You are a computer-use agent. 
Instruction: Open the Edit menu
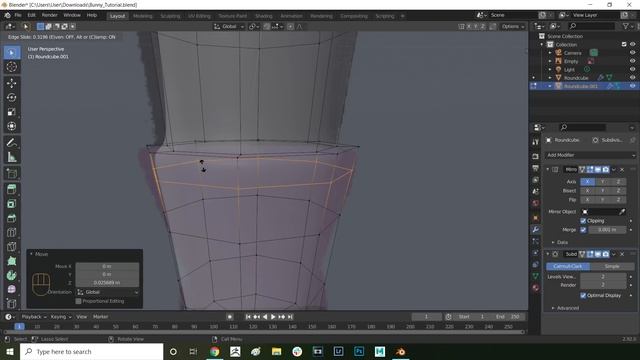(31, 15)
